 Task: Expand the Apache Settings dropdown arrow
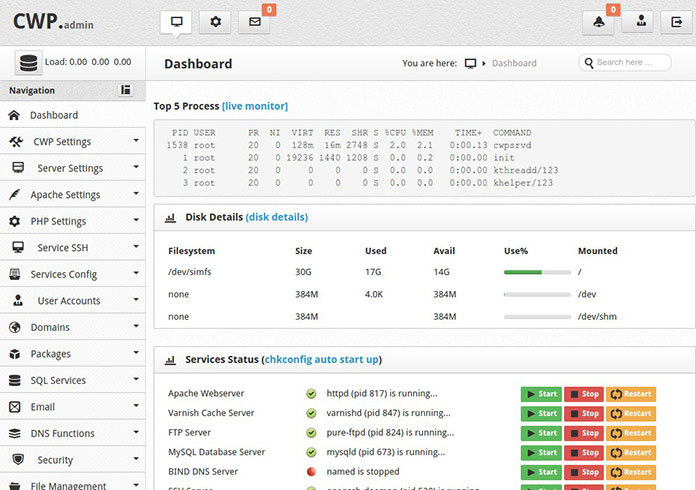click(x=136, y=194)
